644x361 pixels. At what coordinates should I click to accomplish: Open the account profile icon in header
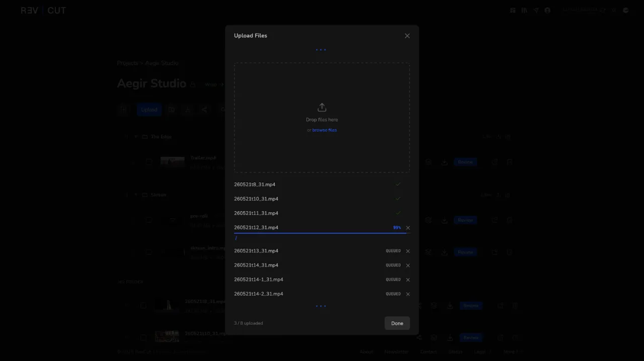[x=547, y=10]
